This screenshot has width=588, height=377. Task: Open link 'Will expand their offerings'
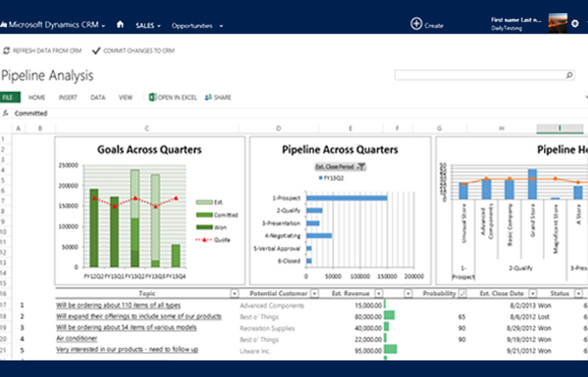[139, 316]
